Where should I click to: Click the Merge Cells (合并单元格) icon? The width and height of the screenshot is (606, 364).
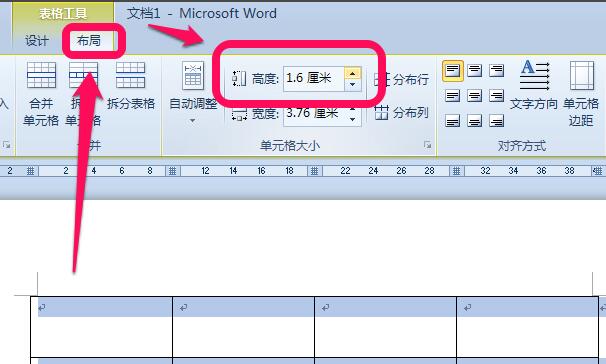pyautogui.click(x=41, y=75)
